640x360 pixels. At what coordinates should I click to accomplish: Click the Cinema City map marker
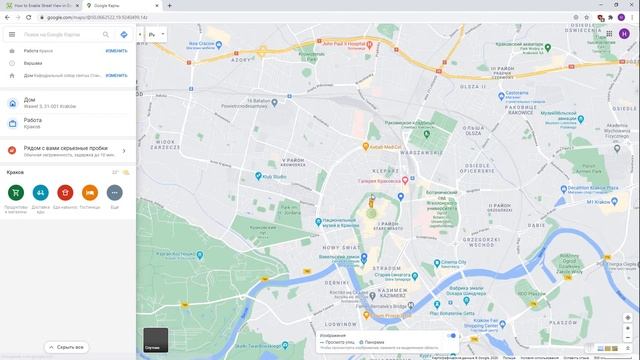[437, 263]
